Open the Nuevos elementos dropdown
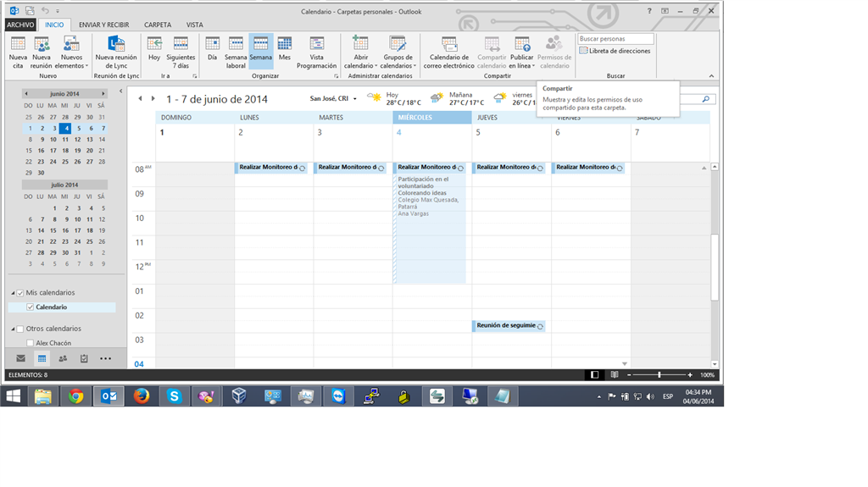The width and height of the screenshot is (868, 487). (71, 53)
